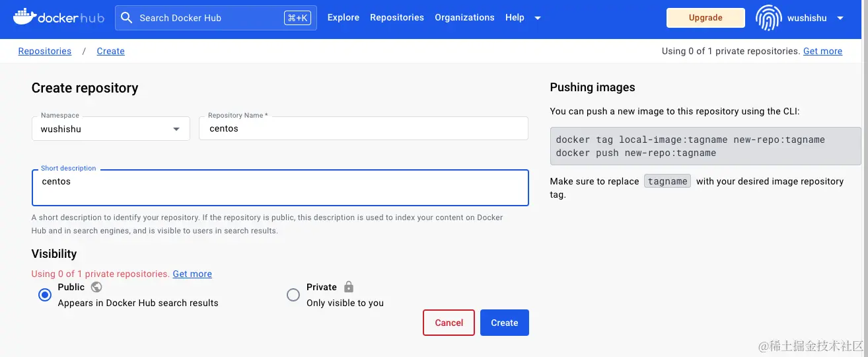868x357 pixels.
Task: Click the search magnifier icon
Action: point(127,18)
